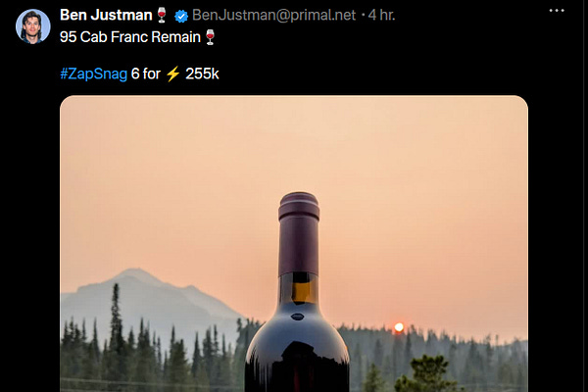This screenshot has width=588, height=392.
Task: Open the three-dot post options menu
Action: 557,11
